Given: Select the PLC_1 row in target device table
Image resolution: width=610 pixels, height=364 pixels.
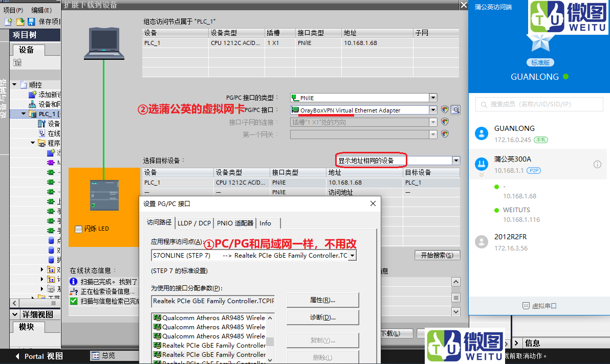Looking at the screenshot, I should click(301, 182).
